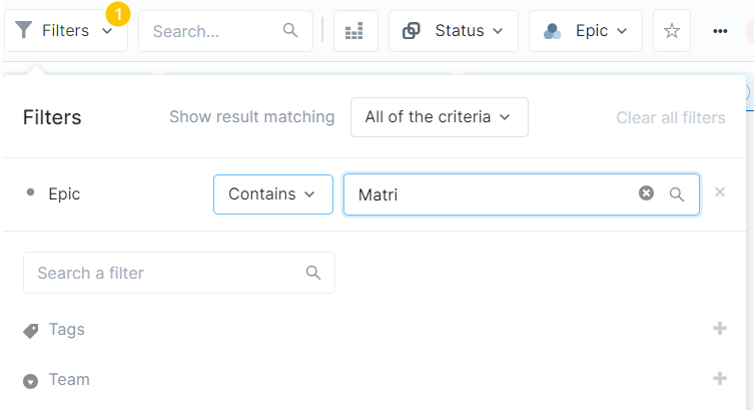Click the search icon in Epic value field
The width and height of the screenshot is (754, 413).
(677, 194)
